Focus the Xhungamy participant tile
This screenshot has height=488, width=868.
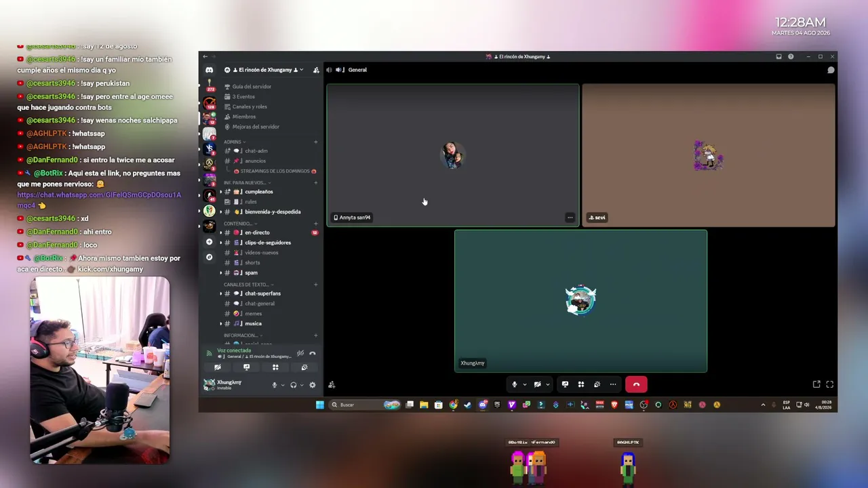[x=580, y=301]
